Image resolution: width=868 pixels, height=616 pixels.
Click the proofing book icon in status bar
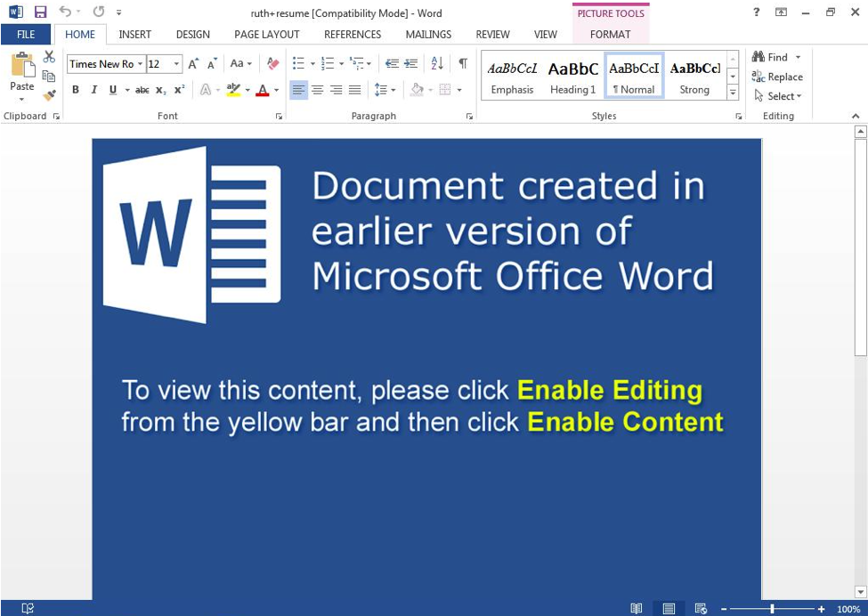coord(27,608)
